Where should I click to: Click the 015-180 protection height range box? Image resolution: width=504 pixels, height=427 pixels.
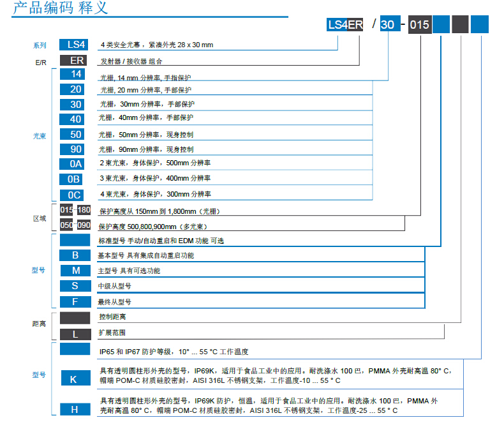click(x=75, y=210)
